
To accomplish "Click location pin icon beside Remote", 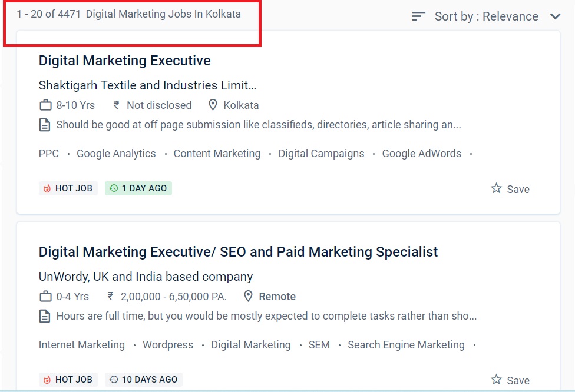I will pos(249,297).
